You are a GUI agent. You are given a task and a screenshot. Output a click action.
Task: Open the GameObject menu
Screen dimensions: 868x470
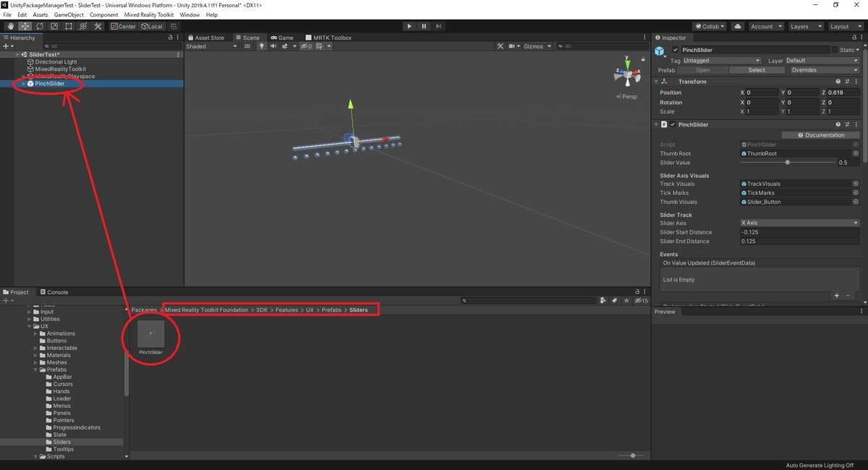coord(69,14)
